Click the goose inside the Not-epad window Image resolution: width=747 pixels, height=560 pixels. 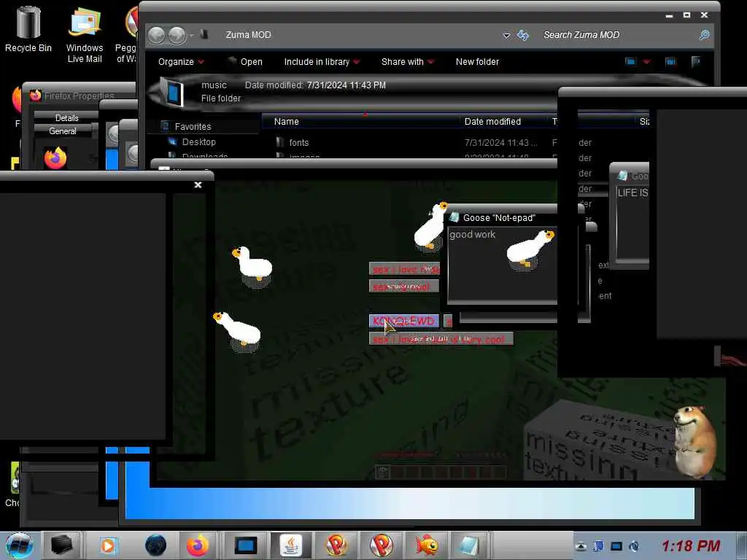point(530,251)
